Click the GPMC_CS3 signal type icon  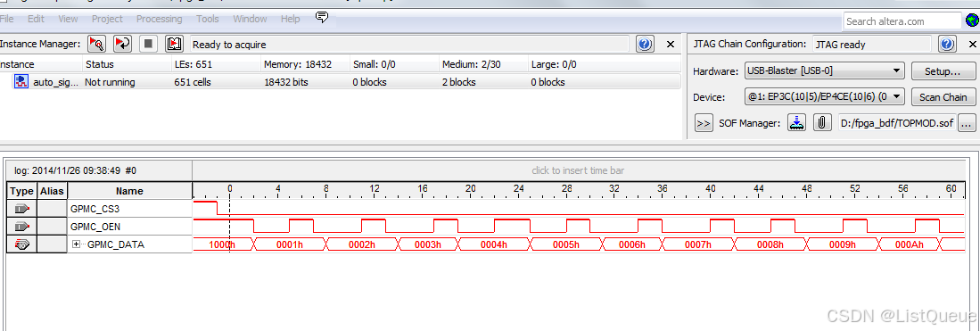click(22, 209)
